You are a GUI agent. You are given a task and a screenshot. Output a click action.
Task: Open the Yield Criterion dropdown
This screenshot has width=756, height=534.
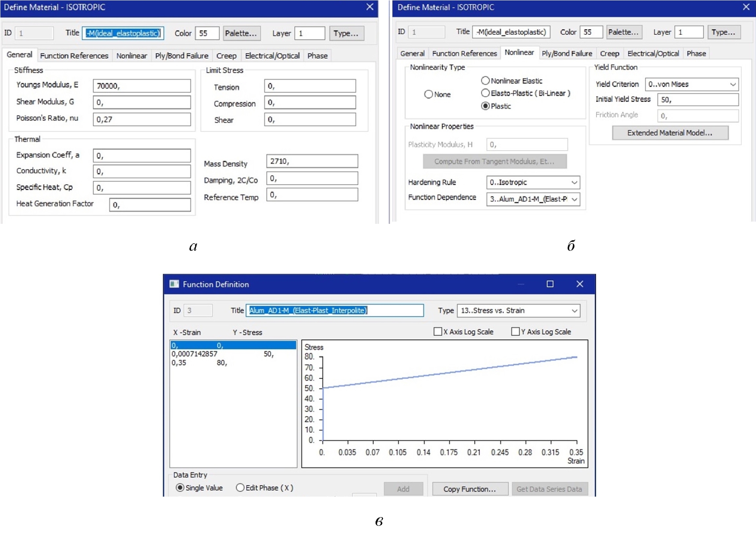pyautogui.click(x=691, y=84)
